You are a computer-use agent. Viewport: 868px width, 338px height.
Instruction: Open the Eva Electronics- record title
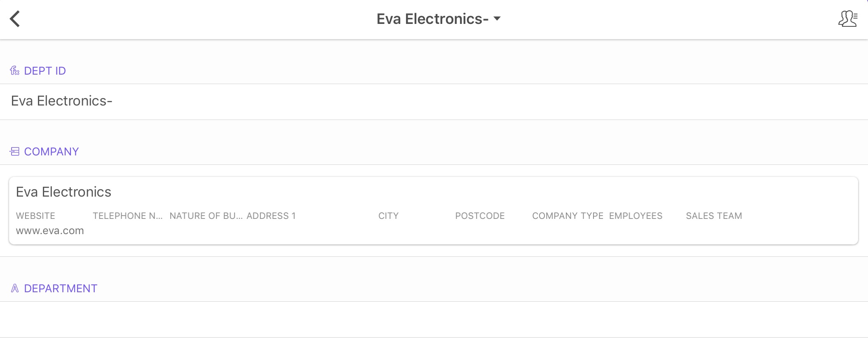pyautogui.click(x=432, y=19)
